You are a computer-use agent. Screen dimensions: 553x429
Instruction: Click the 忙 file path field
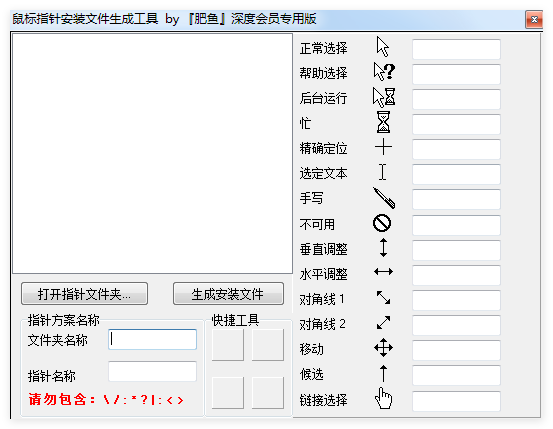[x=456, y=124]
